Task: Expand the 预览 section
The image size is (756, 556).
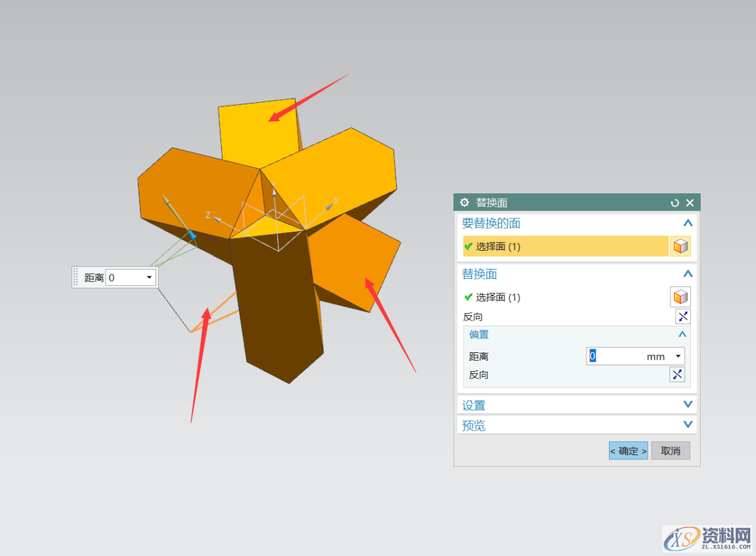Action: 687,425
